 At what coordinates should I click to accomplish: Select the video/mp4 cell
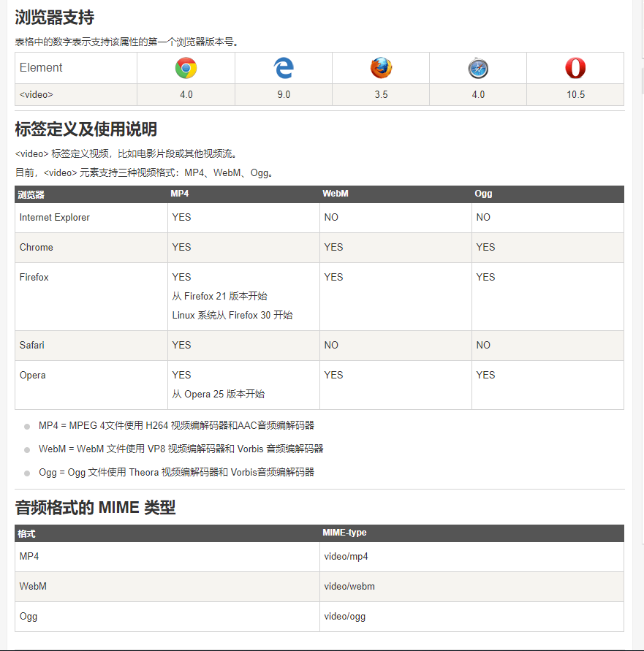coord(471,557)
